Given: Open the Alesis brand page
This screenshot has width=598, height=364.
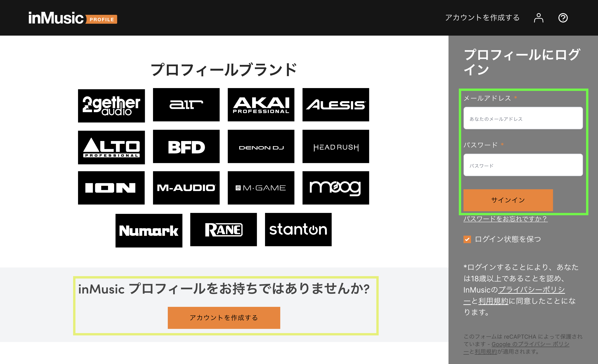Looking at the screenshot, I should point(336,105).
